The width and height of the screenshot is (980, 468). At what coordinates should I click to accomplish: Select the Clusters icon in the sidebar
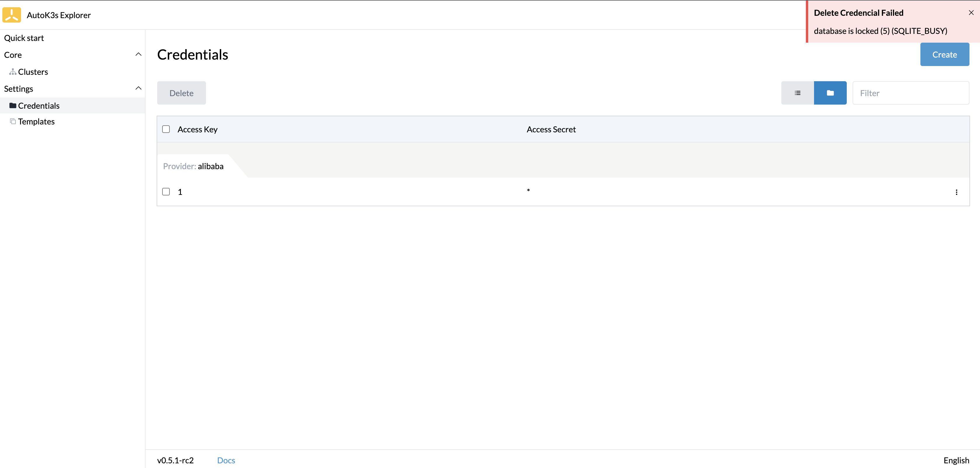coord(13,71)
